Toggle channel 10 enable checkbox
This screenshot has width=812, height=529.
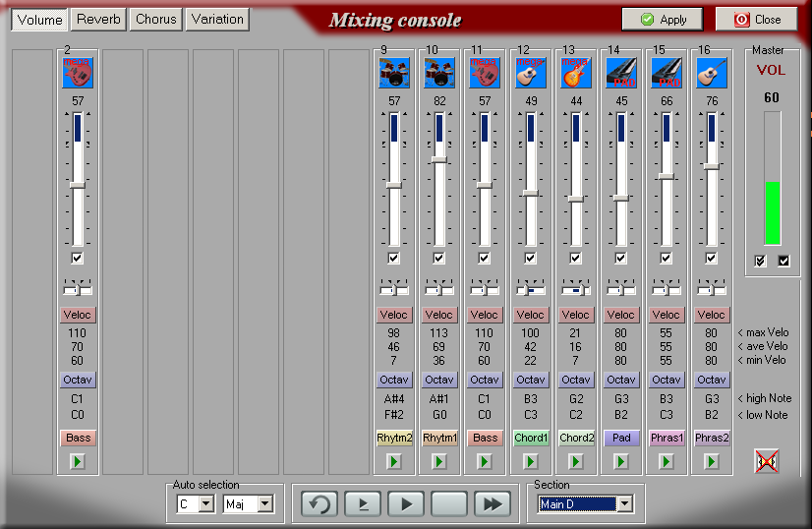438,258
